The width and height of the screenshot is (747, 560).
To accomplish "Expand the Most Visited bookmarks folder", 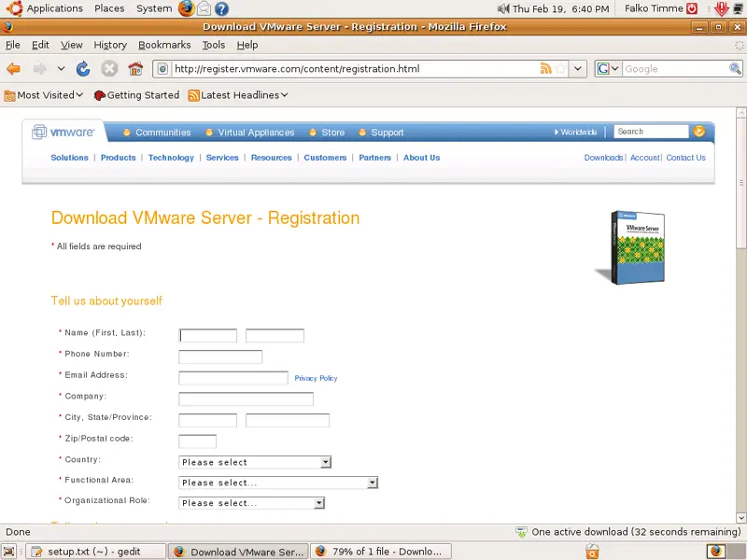I will tap(44, 95).
